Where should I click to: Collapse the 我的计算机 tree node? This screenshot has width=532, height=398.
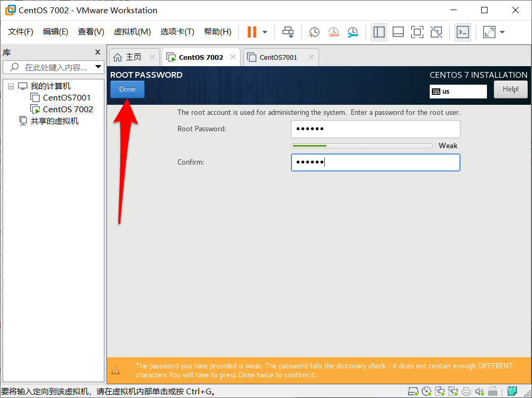tap(11, 86)
